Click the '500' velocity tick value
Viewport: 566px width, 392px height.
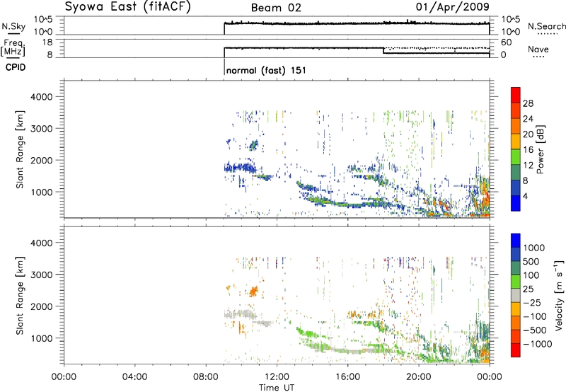coord(531,261)
